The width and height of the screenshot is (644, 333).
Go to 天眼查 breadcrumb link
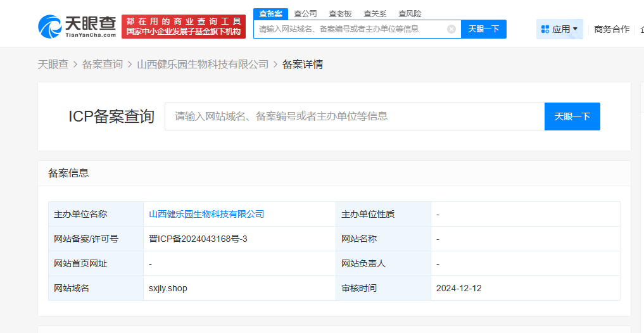(53, 65)
